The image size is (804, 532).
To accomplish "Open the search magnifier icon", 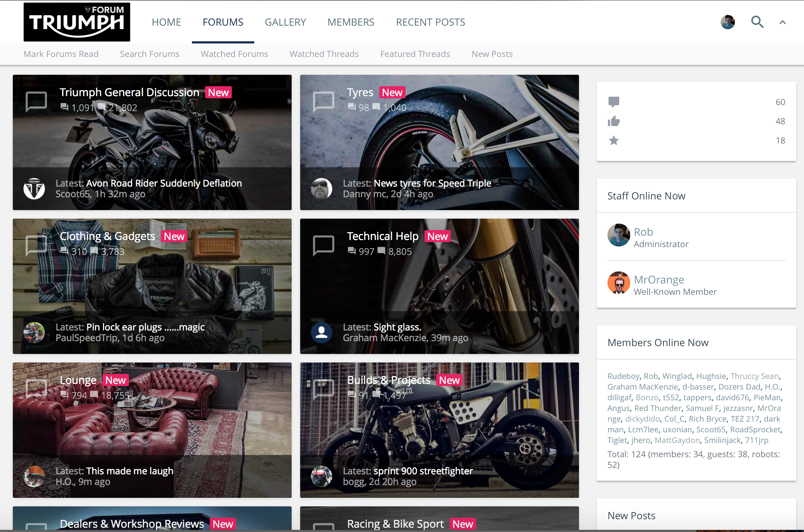I will click(757, 22).
